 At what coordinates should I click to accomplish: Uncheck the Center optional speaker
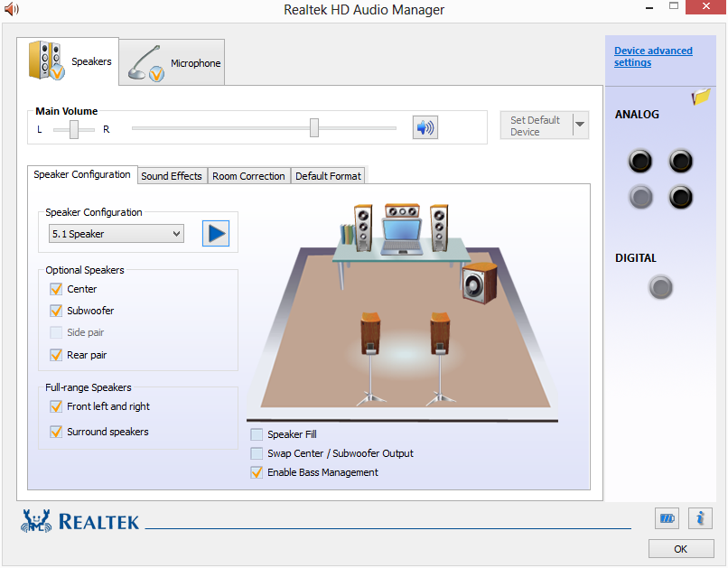(x=56, y=289)
